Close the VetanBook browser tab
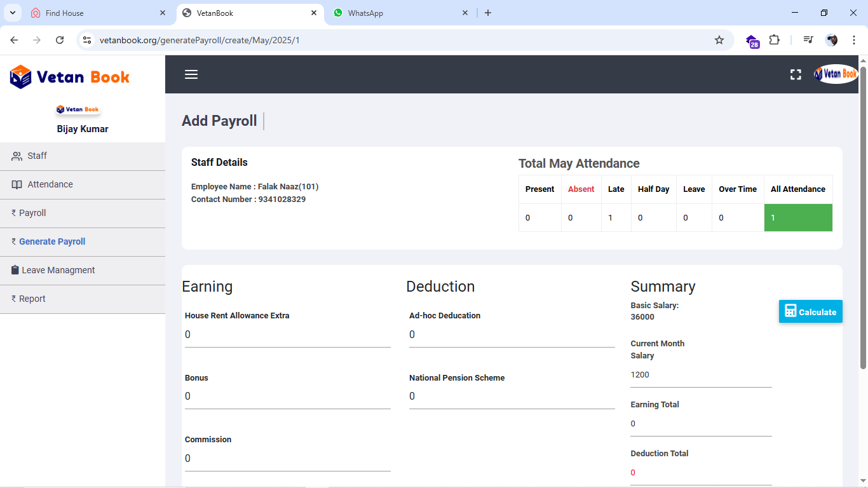This screenshot has height=488, width=868. coord(314,13)
